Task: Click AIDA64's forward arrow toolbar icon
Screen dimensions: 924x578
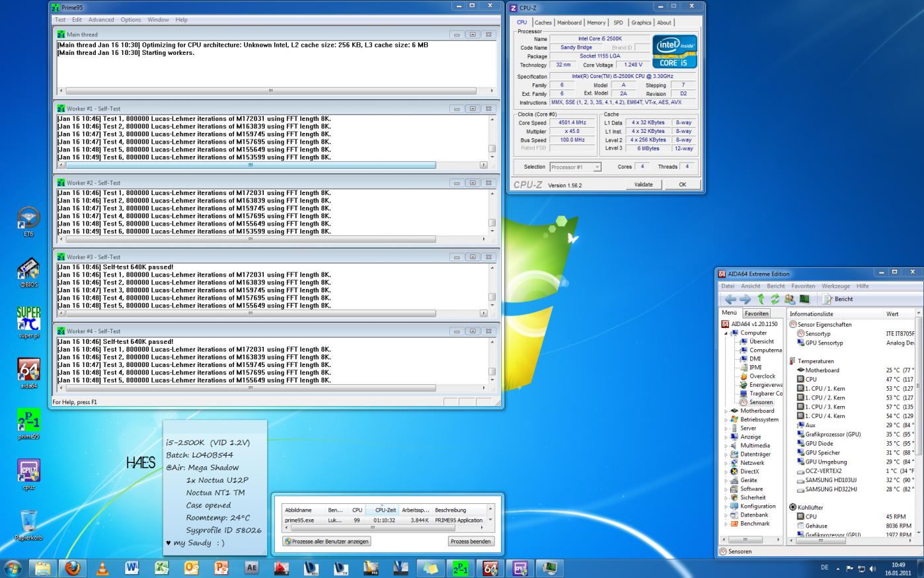Action: click(745, 299)
